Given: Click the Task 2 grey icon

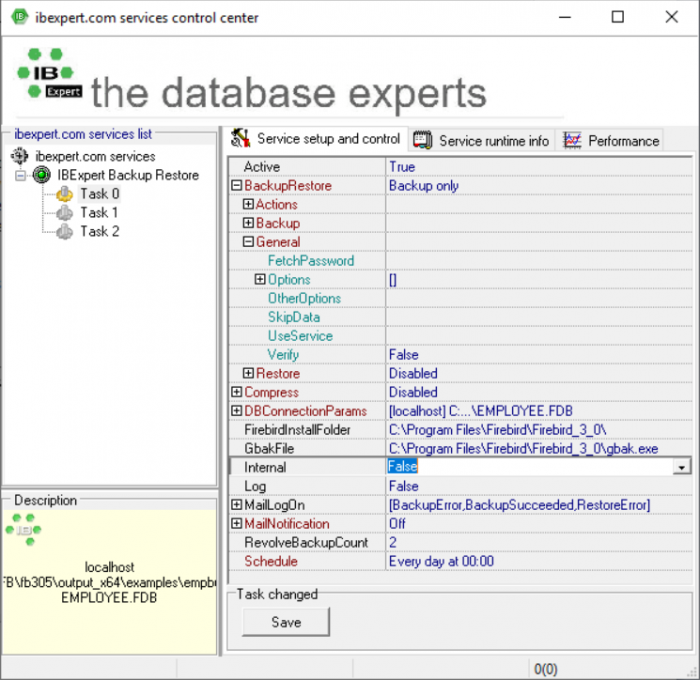Looking at the screenshot, I should click(65, 231).
